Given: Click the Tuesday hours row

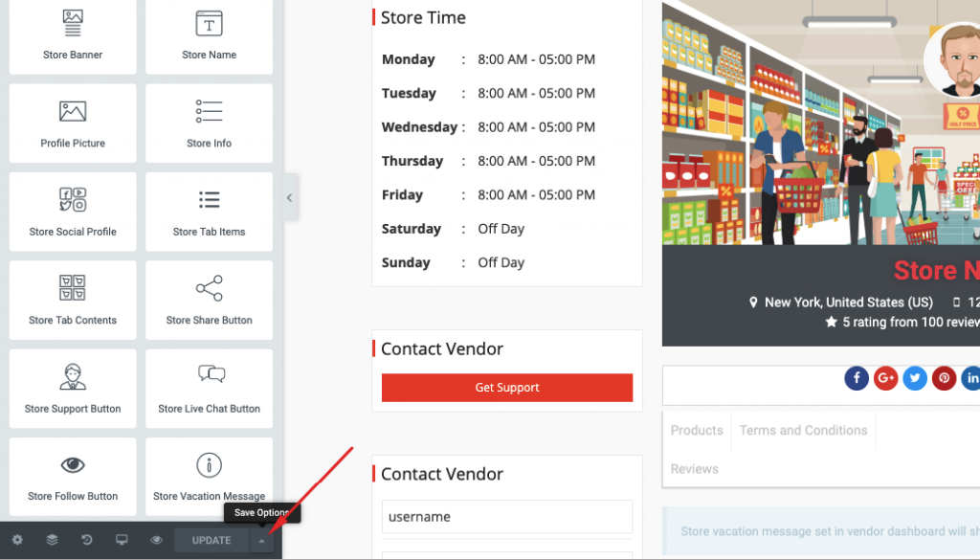Looking at the screenshot, I should (488, 93).
